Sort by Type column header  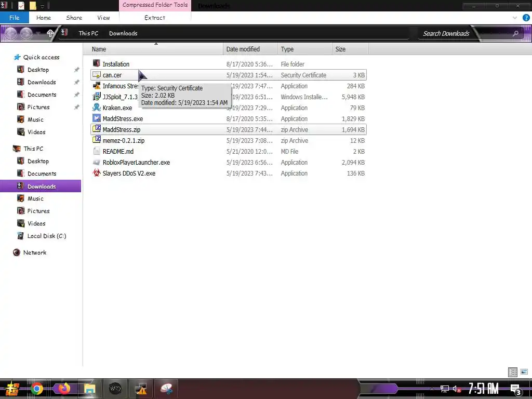coord(304,49)
